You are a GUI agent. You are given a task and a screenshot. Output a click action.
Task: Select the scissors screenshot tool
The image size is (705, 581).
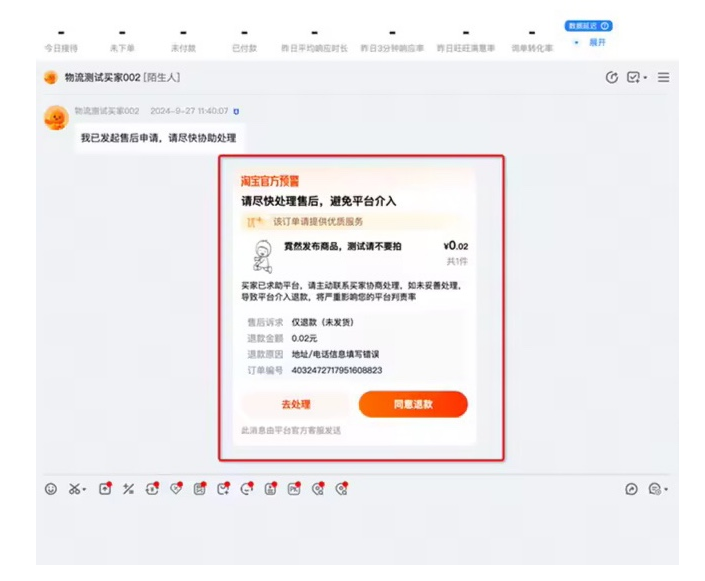pyautogui.click(x=74, y=489)
